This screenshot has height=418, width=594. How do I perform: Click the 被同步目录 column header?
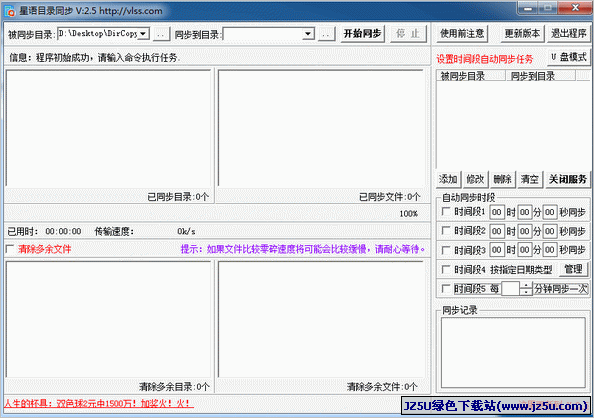[x=471, y=76]
